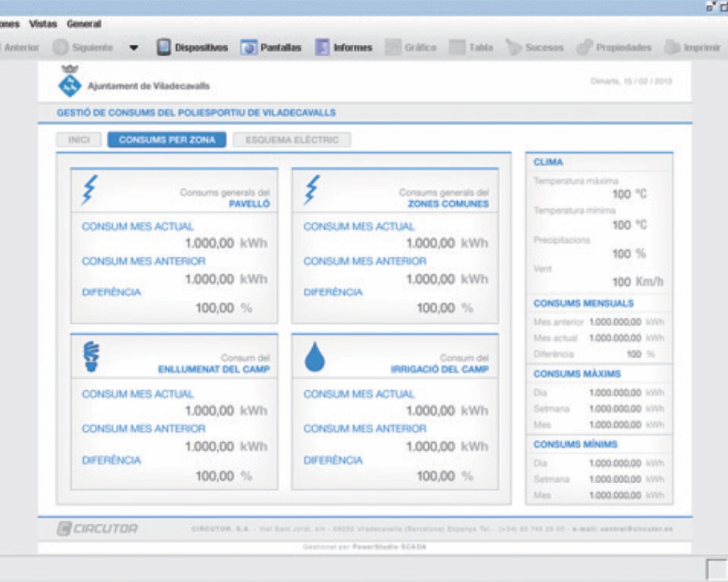Open the Vistas menu

point(43,24)
